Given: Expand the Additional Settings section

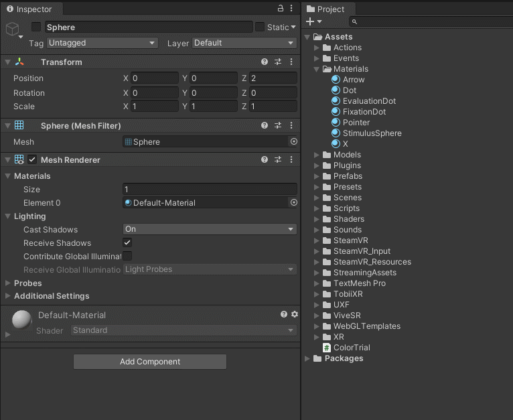Looking at the screenshot, I should [51, 296].
